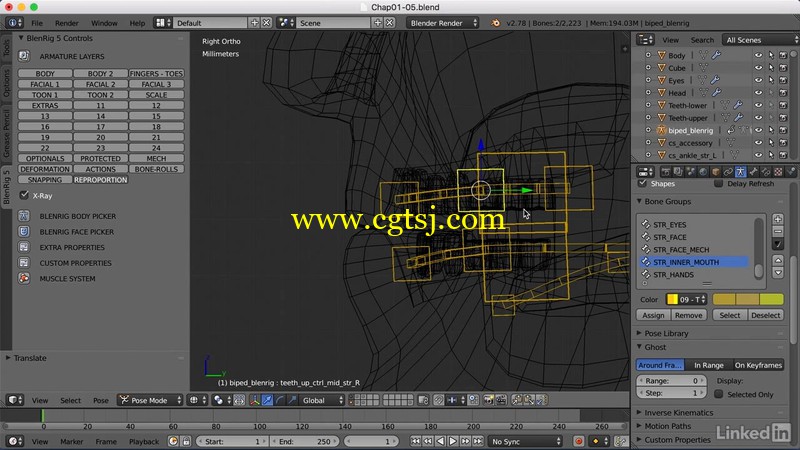This screenshot has width=800, height=450.
Task: Move bone group up arrow
Action: (x=778, y=260)
